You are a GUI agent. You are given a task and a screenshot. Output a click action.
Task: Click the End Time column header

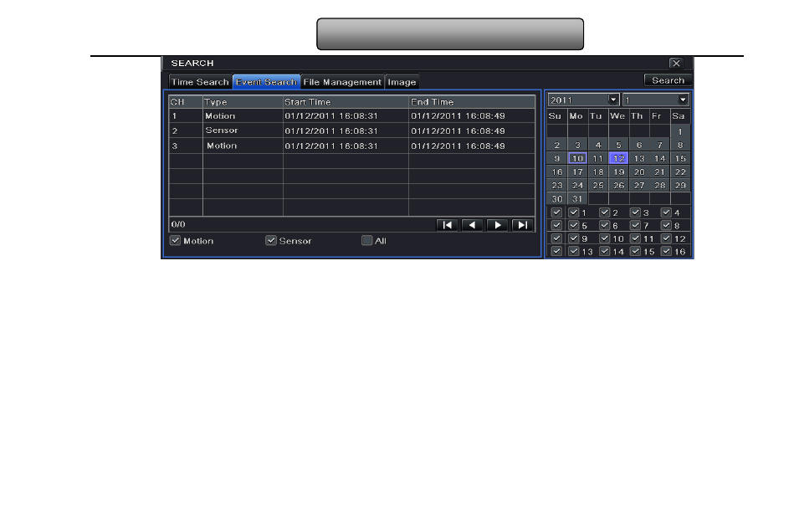tap(472, 102)
